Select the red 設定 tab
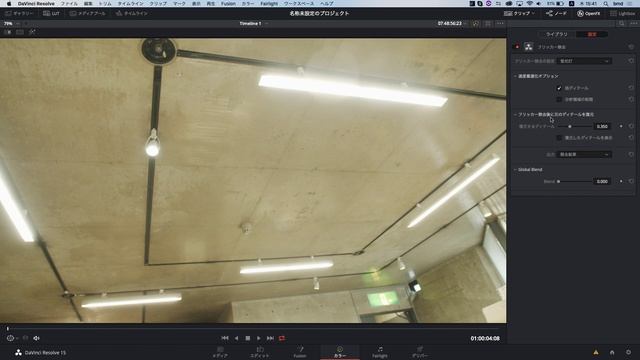This screenshot has height=360, width=640. click(x=592, y=34)
